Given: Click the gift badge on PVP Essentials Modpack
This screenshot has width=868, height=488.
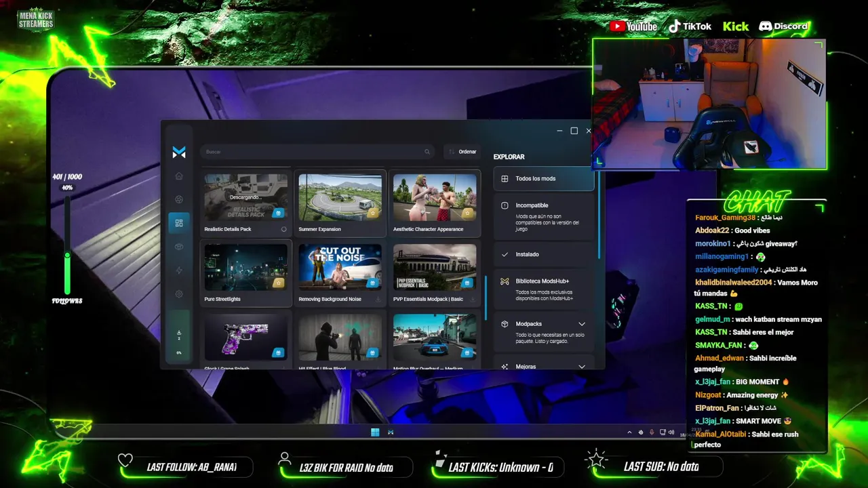Looking at the screenshot, I should (x=467, y=283).
